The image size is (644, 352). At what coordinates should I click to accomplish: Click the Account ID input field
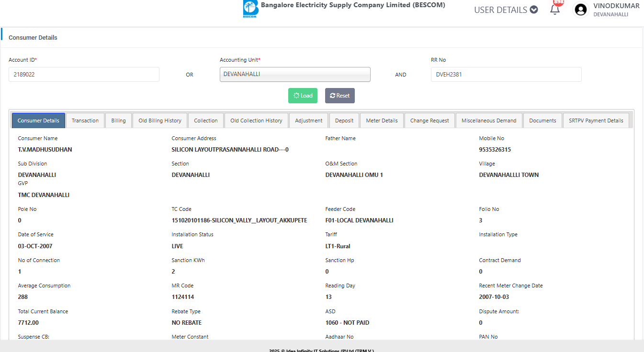coord(84,75)
